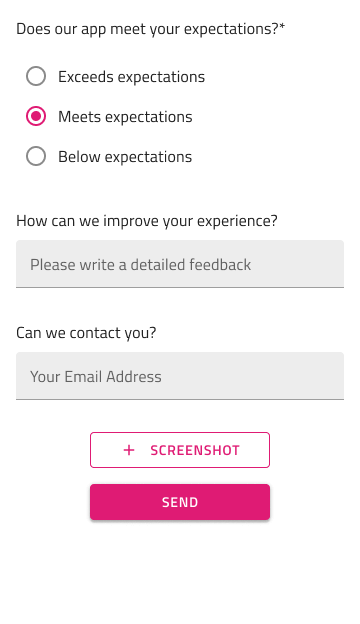360x624 pixels.
Task: Click the "Please write a detailed feedback" placeholder
Action: (x=140, y=265)
